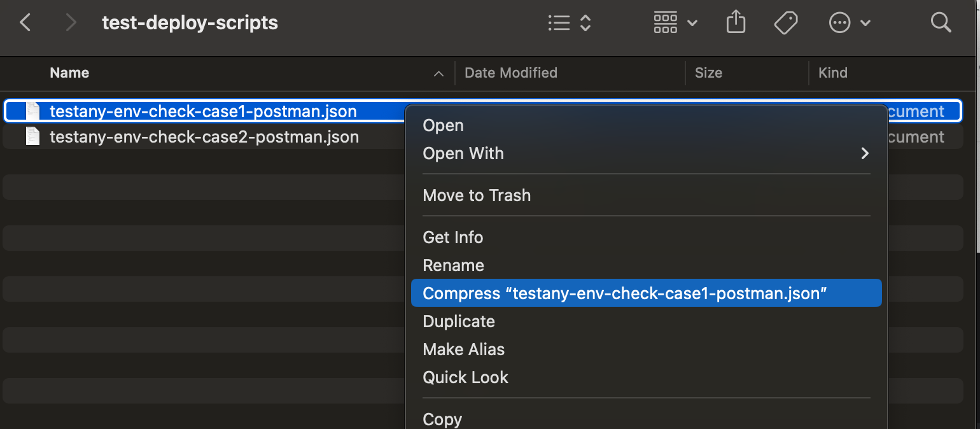Expand the group-by grid dropdown
Image resolution: width=980 pixels, height=429 pixels.
pyautogui.click(x=675, y=24)
